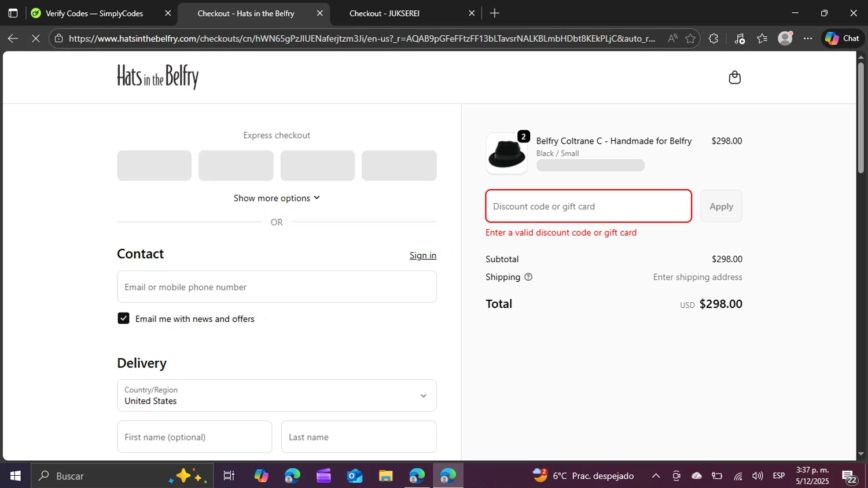868x488 pixels.
Task: Close the Verify Codes SimplyCodes tab
Action: [x=168, y=13]
